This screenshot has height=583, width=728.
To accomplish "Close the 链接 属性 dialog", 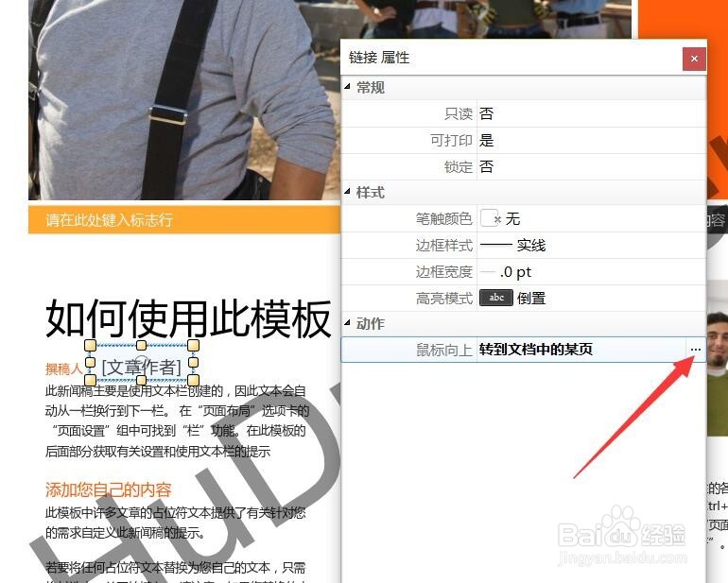I will 694,59.
